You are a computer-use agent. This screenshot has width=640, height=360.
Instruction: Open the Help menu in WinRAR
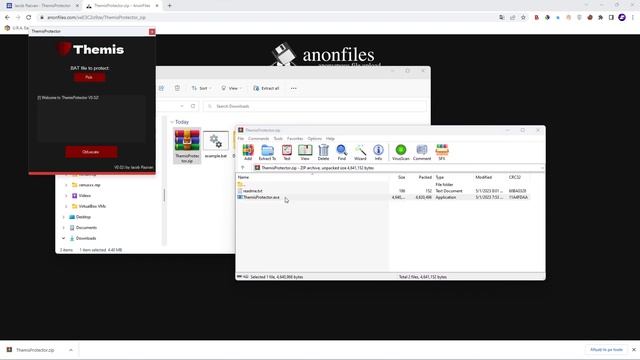click(x=330, y=139)
